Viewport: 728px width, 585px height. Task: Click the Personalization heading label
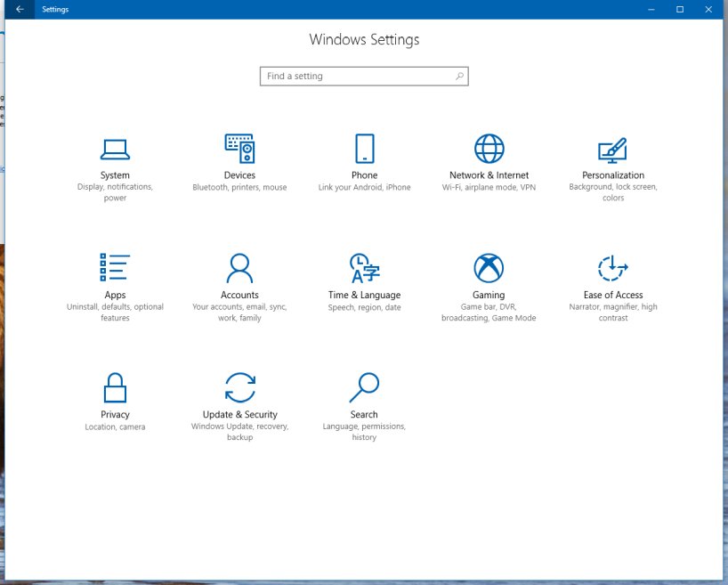tap(613, 175)
